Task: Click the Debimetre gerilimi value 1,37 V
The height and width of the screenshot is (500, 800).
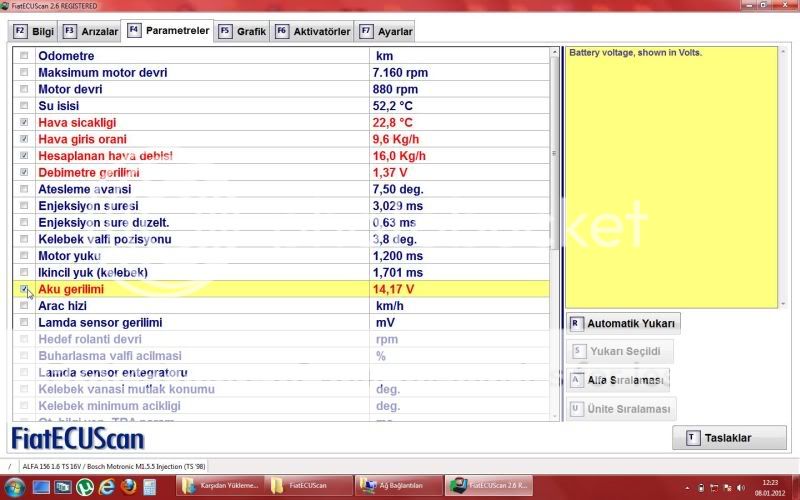Action: 390,172
